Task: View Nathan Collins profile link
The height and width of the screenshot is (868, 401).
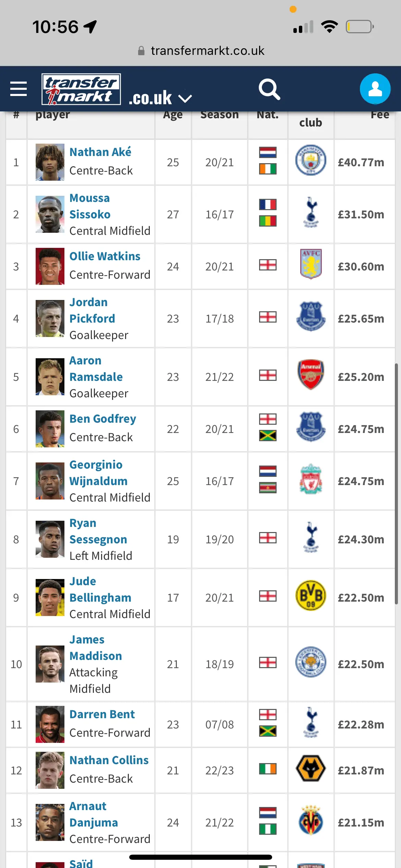Action: point(109,760)
